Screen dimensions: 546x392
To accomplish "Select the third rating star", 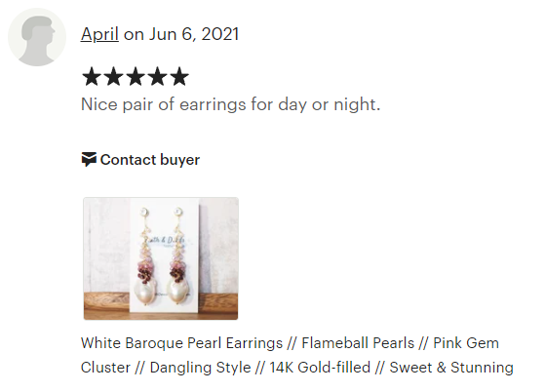I will [x=136, y=77].
